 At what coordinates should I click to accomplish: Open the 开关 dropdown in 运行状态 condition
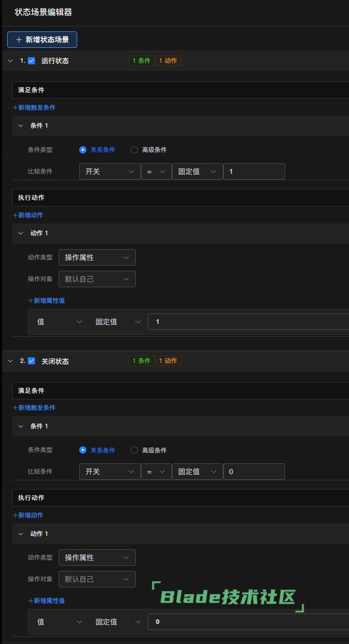click(110, 171)
